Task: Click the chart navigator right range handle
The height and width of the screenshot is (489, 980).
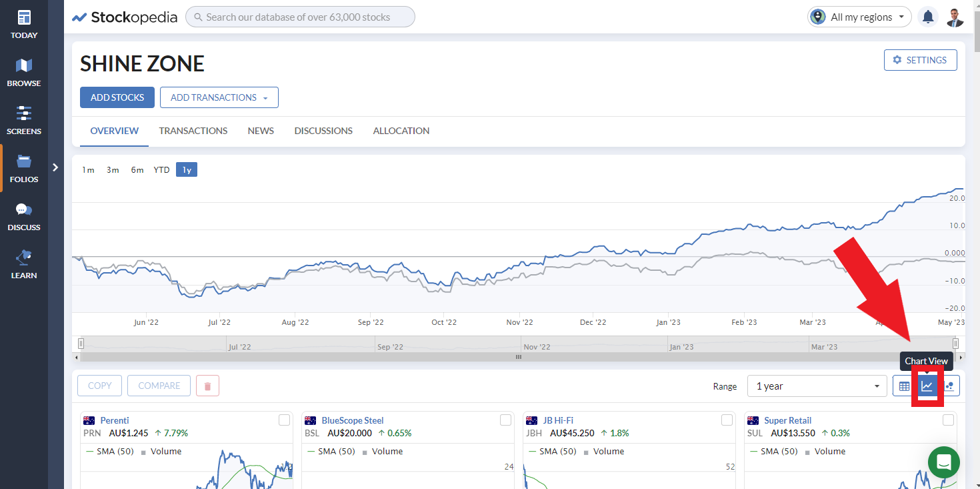Action: [955, 344]
